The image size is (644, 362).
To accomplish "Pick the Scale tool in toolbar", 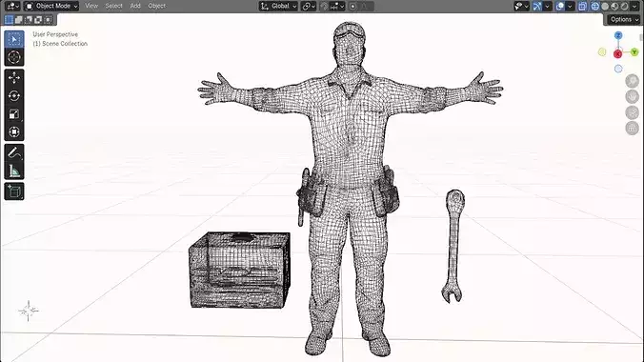I will [14, 113].
